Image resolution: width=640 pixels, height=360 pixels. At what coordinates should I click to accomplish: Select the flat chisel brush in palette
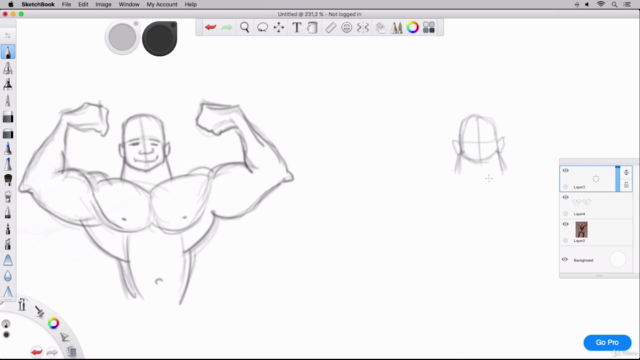pos(8,117)
